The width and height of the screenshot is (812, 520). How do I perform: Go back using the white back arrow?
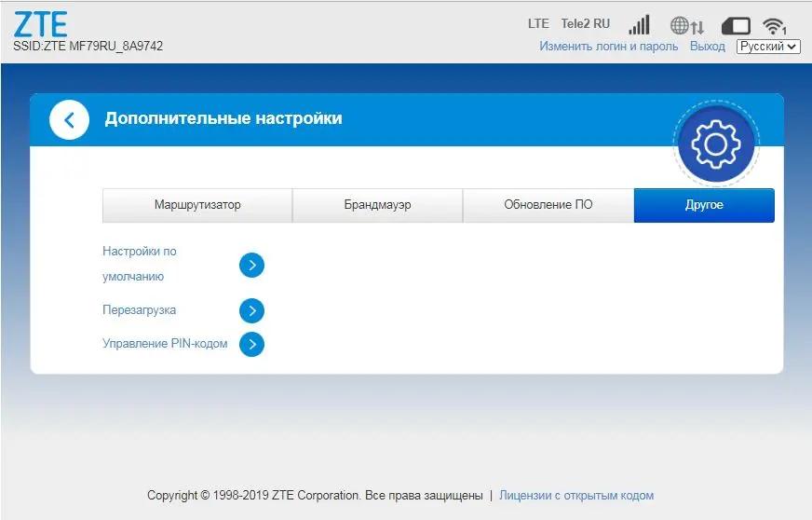[x=70, y=120]
